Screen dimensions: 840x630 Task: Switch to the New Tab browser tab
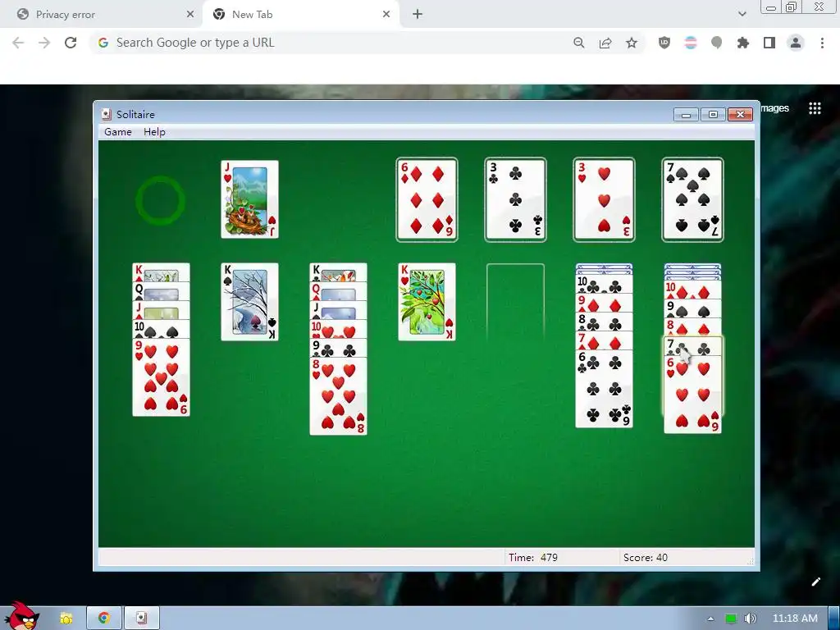[300, 15]
